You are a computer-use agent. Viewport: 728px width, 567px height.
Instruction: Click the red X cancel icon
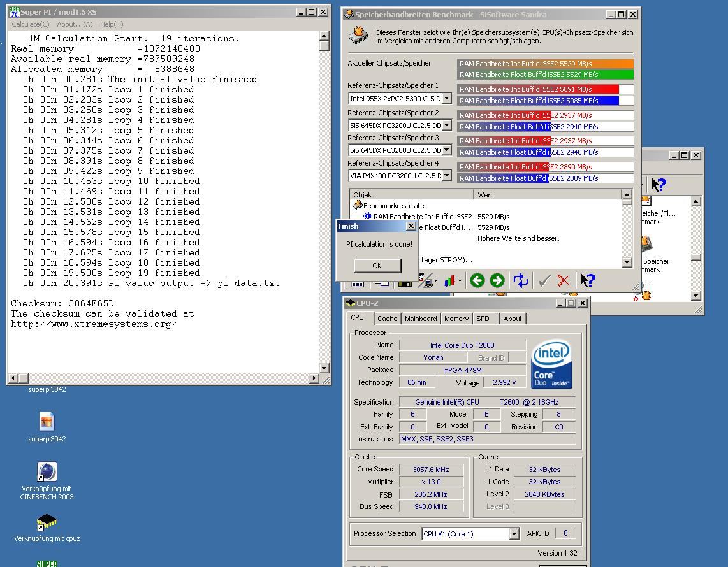point(563,280)
